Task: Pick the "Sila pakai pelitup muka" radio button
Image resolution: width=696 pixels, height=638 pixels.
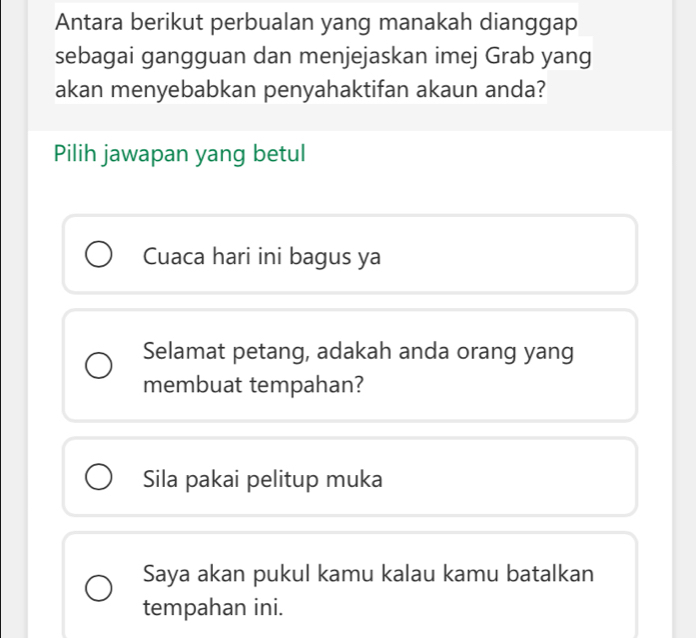Action: click(98, 478)
